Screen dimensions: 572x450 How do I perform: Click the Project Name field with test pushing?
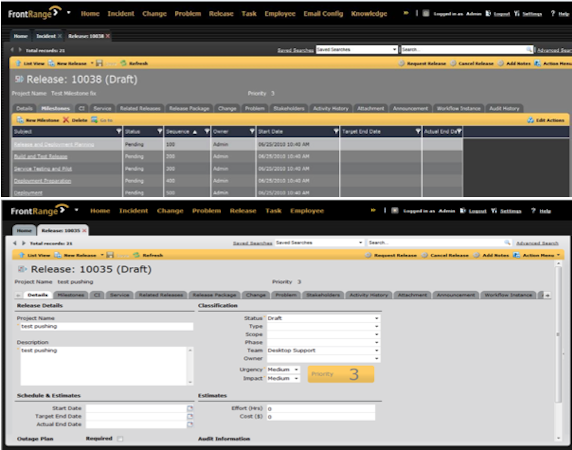click(x=107, y=326)
